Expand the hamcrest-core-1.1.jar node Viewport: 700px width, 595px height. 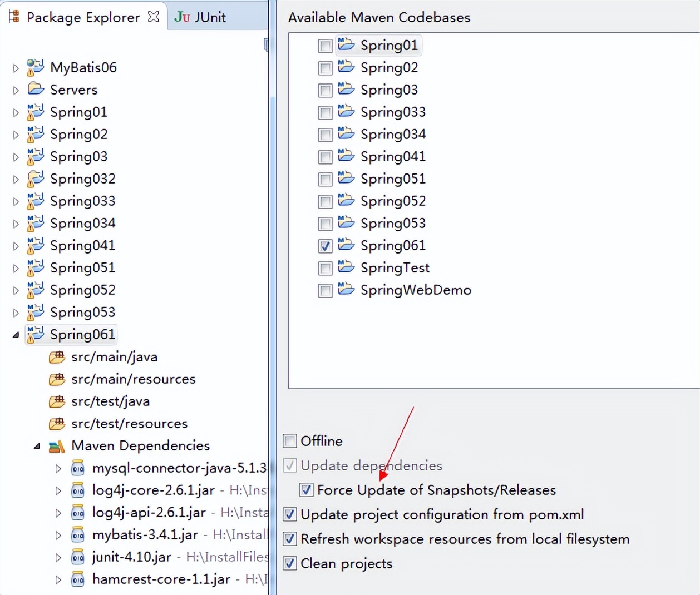tap(58, 579)
